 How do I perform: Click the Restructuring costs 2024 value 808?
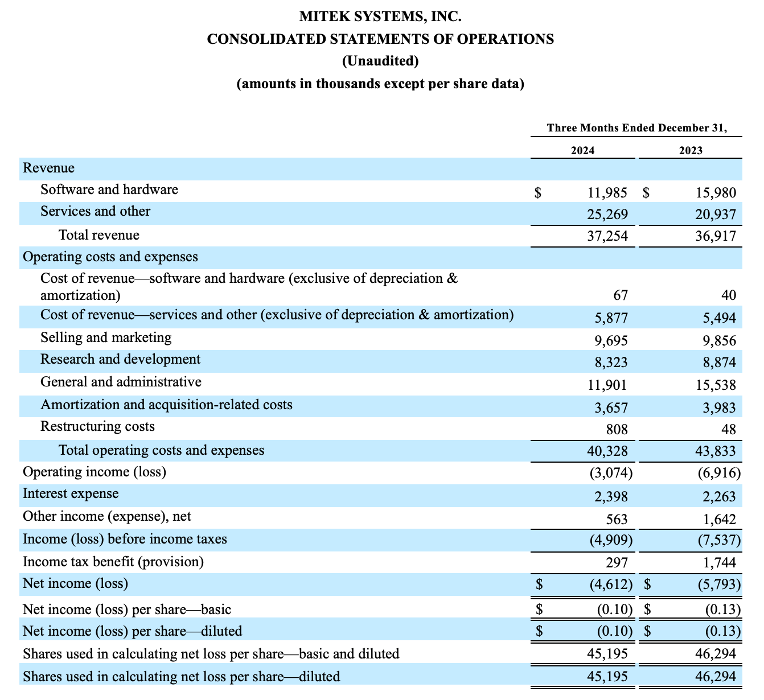click(616, 429)
